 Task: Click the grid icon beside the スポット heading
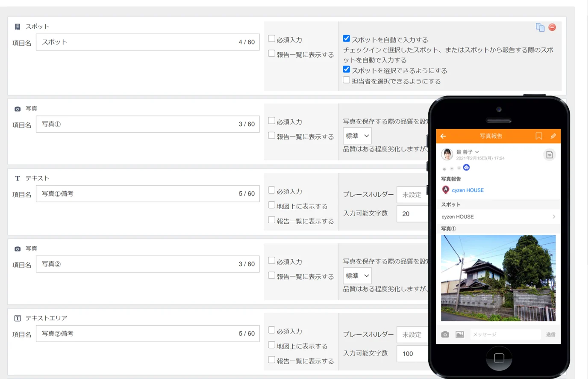pyautogui.click(x=18, y=27)
